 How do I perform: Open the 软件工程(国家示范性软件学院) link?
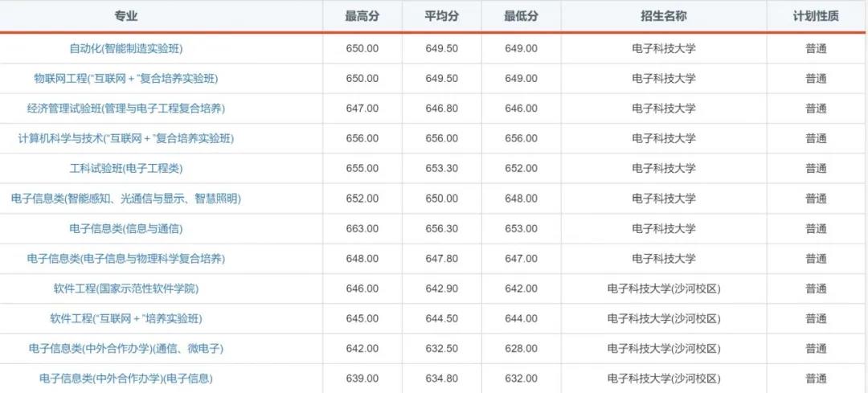click(126, 289)
